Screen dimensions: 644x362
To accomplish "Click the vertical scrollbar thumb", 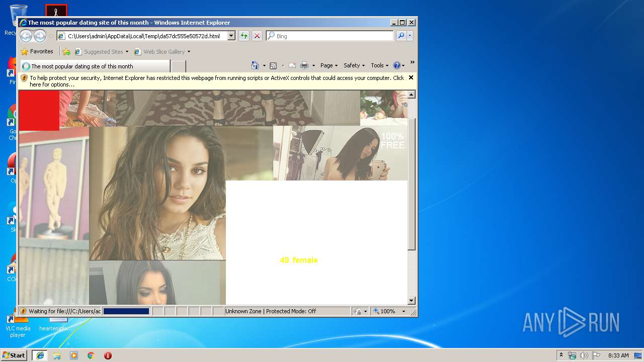I will click(412, 184).
